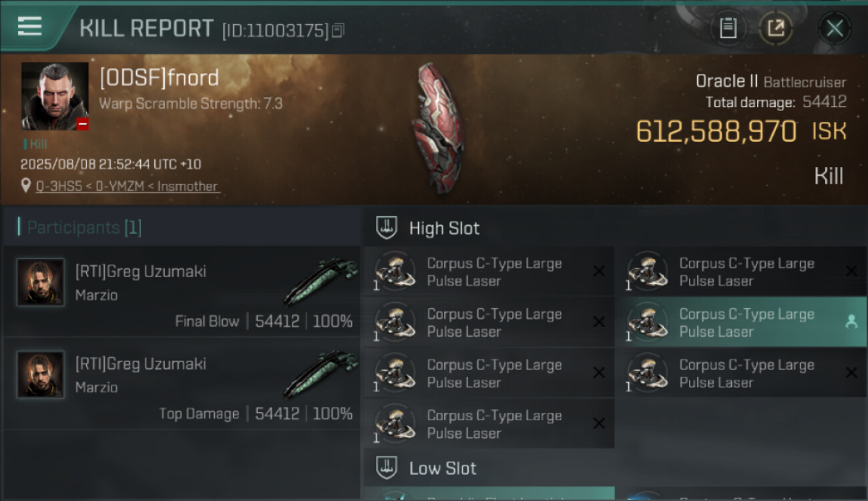This screenshot has height=501, width=868.
Task: Click the 612,588,970 ISK value
Action: point(716,132)
